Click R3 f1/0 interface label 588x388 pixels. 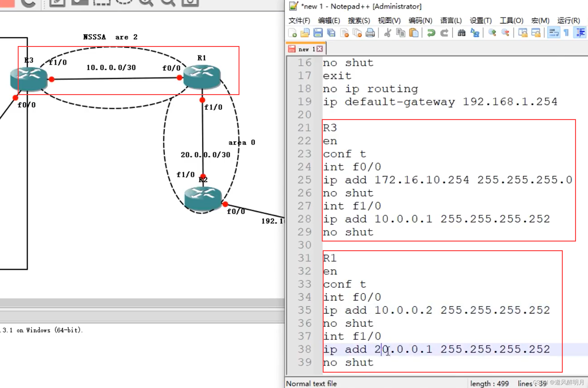[58, 62]
